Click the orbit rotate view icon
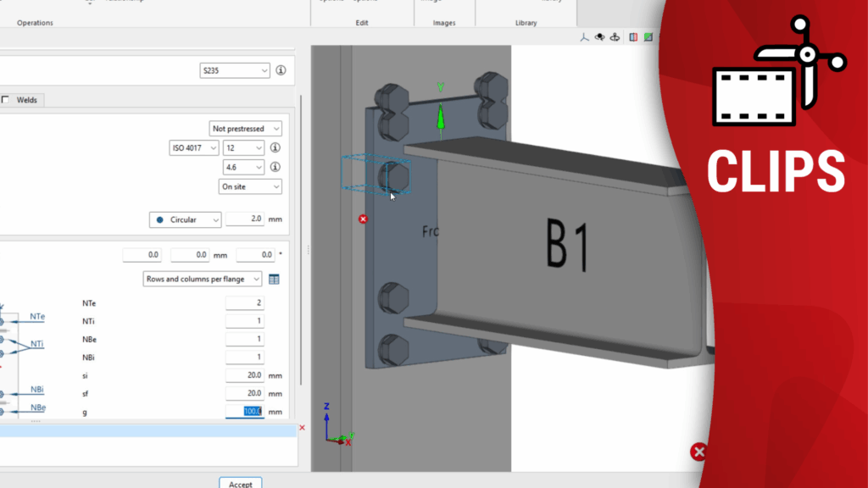Image resolution: width=868 pixels, height=488 pixels. pyautogui.click(x=599, y=37)
